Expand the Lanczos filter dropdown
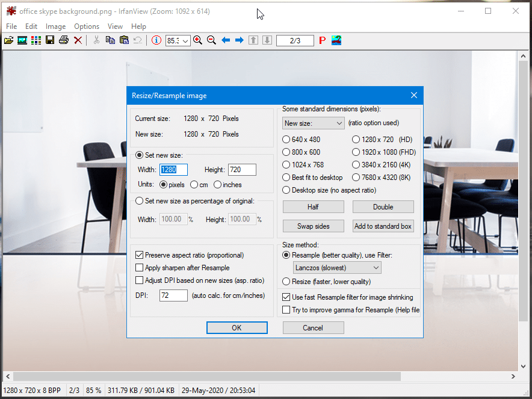 pyautogui.click(x=337, y=268)
